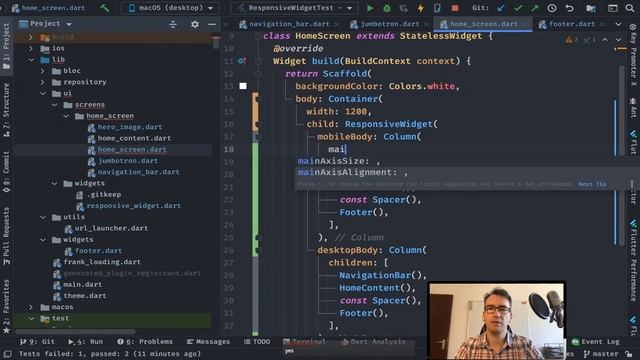Open Favorites side panel

click(7, 306)
